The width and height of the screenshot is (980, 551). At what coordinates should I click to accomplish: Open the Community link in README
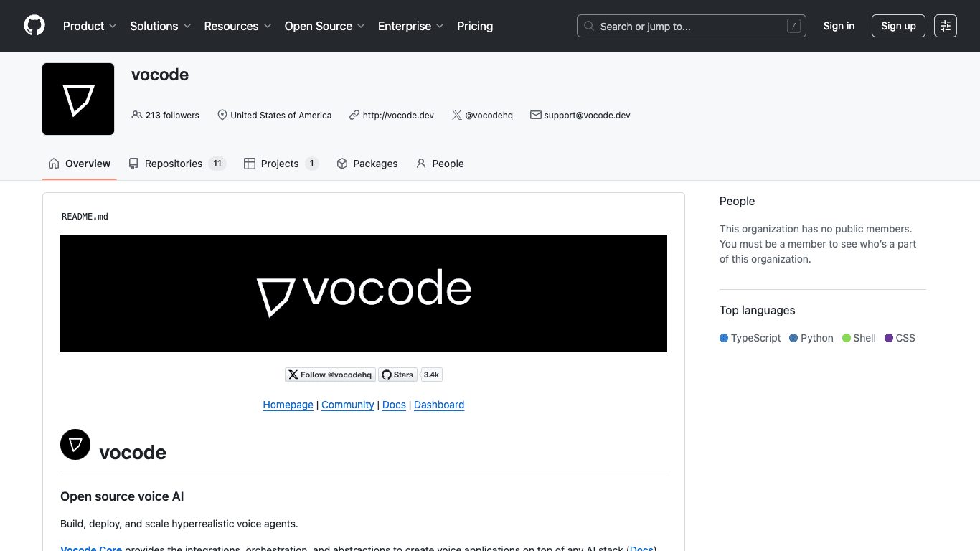click(x=348, y=405)
